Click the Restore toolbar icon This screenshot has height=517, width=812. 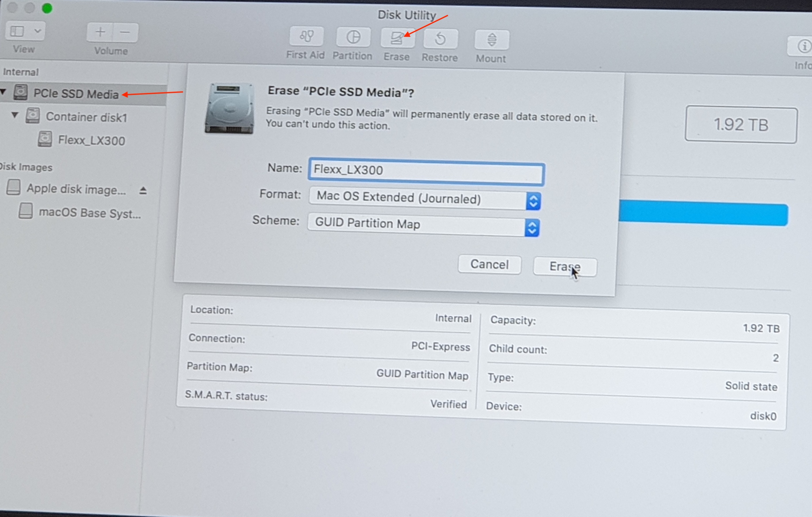click(x=440, y=39)
